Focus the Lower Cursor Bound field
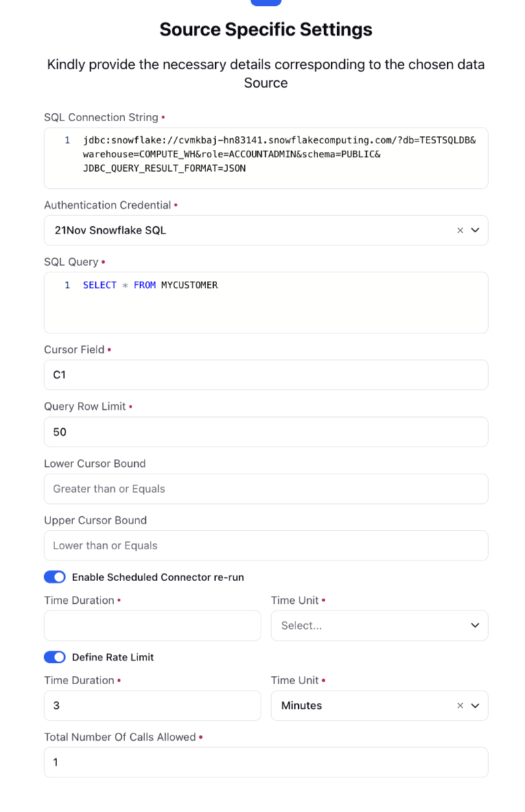The width and height of the screenshot is (525, 812). tap(266, 489)
